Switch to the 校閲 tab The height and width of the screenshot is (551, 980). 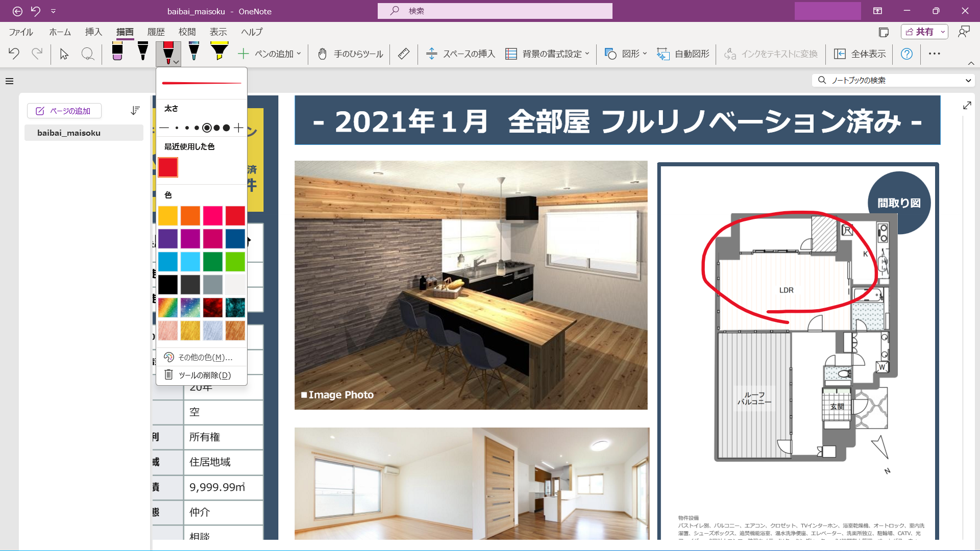coord(187,32)
